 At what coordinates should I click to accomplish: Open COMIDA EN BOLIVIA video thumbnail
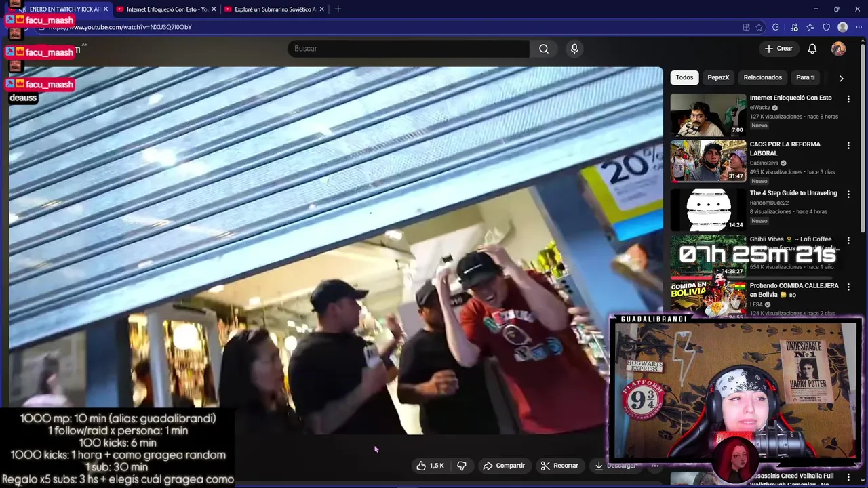(708, 299)
